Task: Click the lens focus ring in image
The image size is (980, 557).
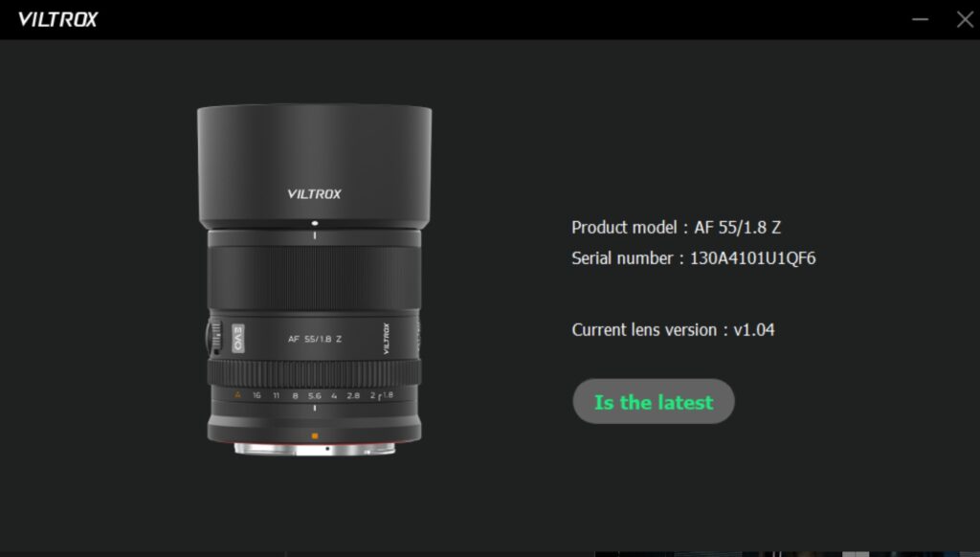Action: click(314, 278)
